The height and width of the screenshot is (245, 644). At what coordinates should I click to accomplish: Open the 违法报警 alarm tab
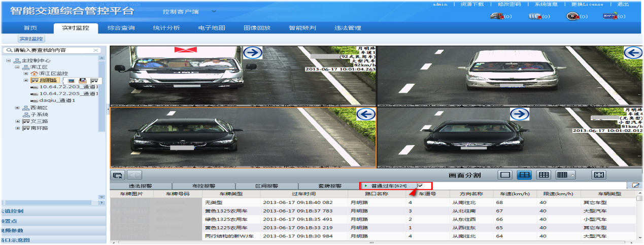pyautogui.click(x=141, y=186)
